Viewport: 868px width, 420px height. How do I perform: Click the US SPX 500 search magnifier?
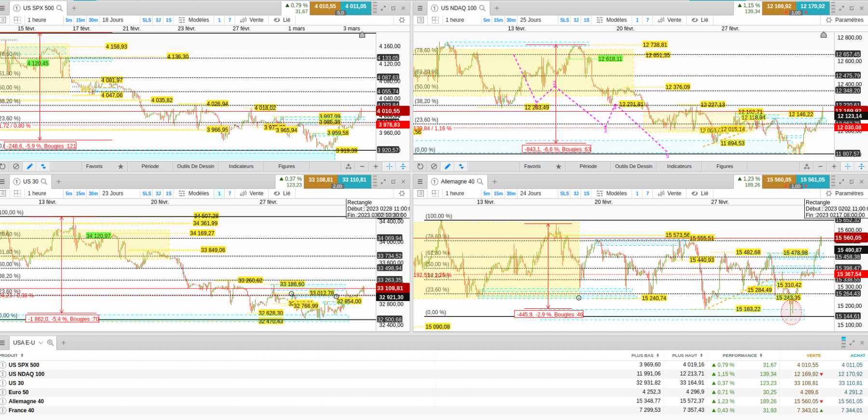point(60,8)
